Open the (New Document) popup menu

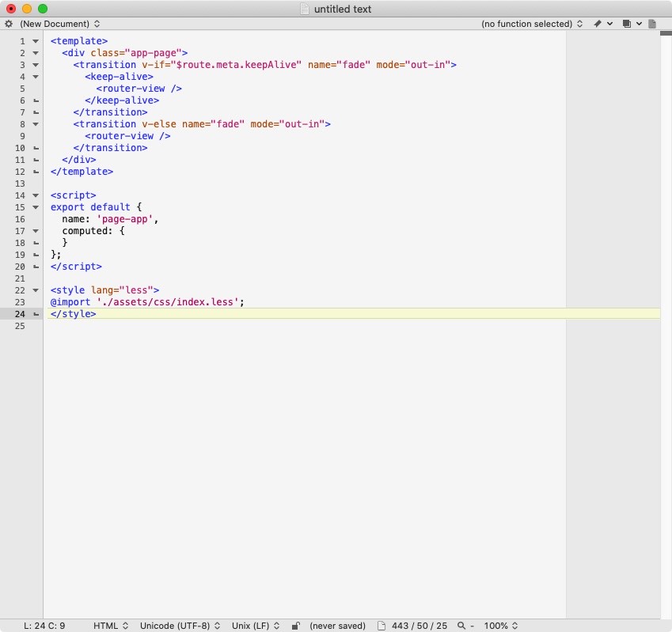(x=59, y=24)
